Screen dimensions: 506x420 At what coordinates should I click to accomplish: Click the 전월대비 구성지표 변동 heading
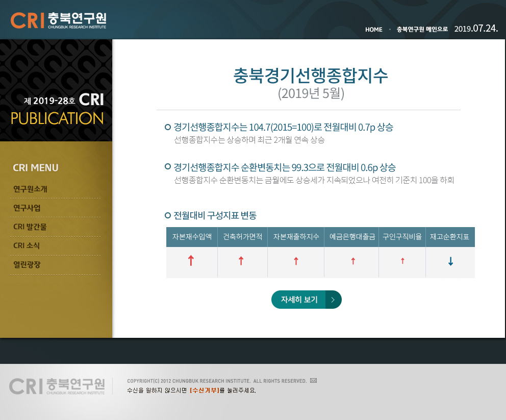click(x=215, y=215)
